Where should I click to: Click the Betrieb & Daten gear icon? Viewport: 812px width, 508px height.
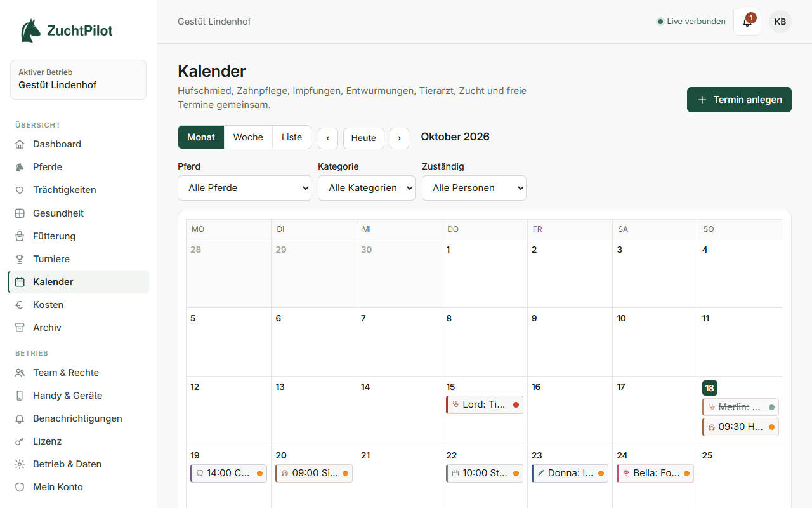[20, 464]
